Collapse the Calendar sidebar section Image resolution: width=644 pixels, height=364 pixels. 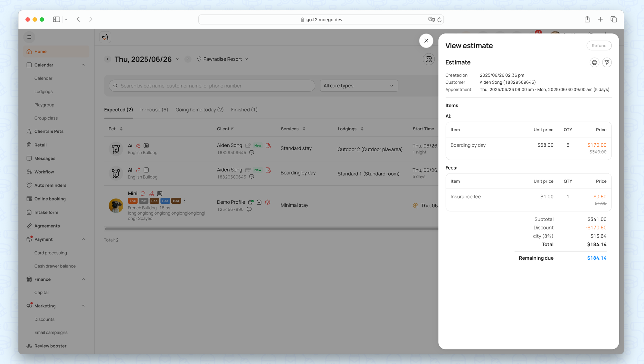coord(83,65)
